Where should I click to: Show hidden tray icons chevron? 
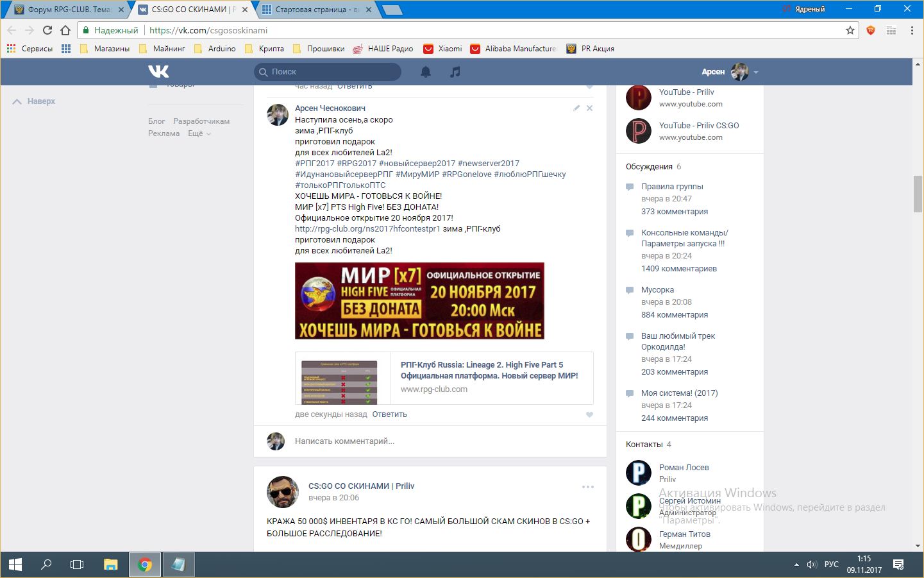point(796,565)
